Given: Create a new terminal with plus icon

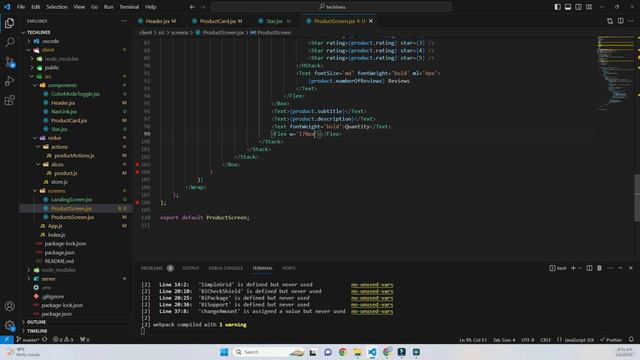Looking at the screenshot, I should pyautogui.click(x=573, y=268).
